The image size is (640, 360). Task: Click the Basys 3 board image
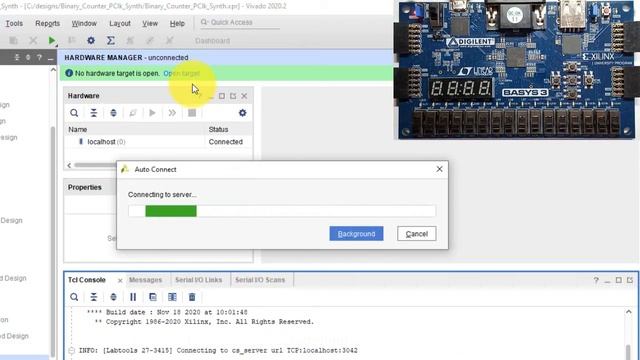pyautogui.click(x=517, y=70)
